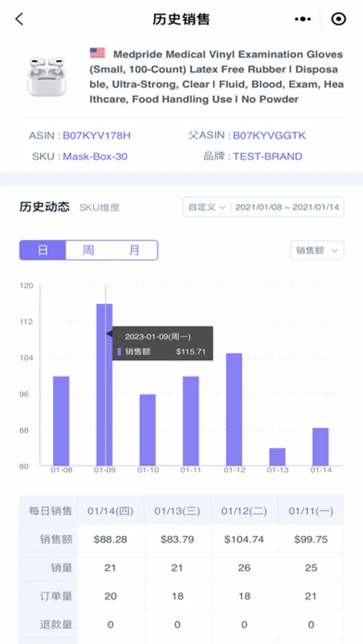Viewport: 363px width, 644px height.
Task: Open parent ASIN B07KYVGGTK link
Action: click(x=269, y=135)
